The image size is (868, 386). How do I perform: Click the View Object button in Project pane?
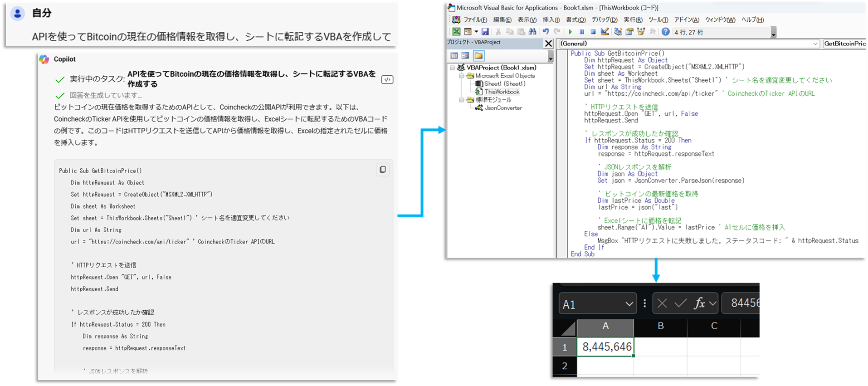[x=465, y=56]
